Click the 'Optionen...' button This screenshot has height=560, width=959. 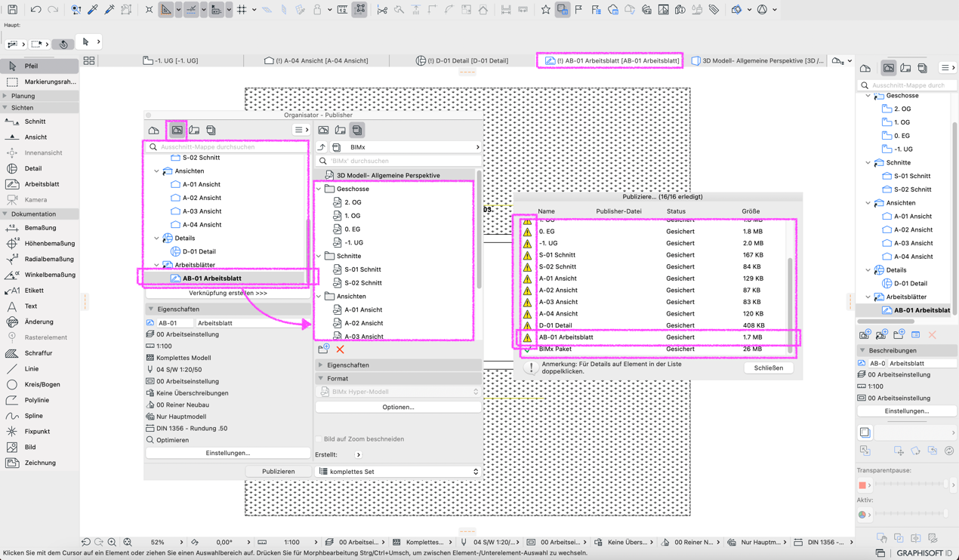click(x=398, y=407)
